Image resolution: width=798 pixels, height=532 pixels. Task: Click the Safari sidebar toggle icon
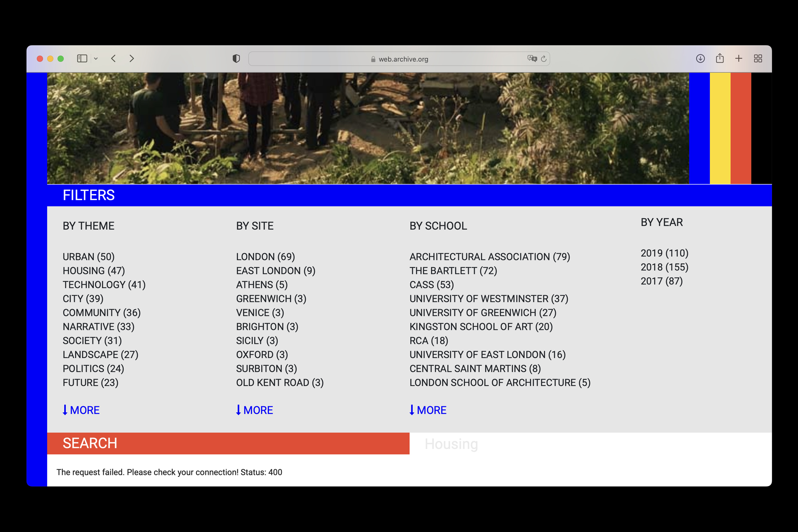coord(82,59)
